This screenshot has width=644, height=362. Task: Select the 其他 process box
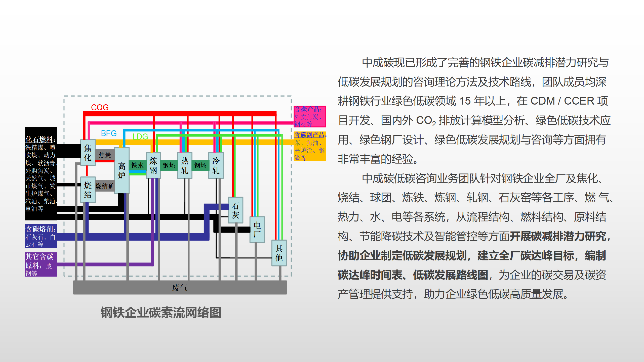point(279,253)
